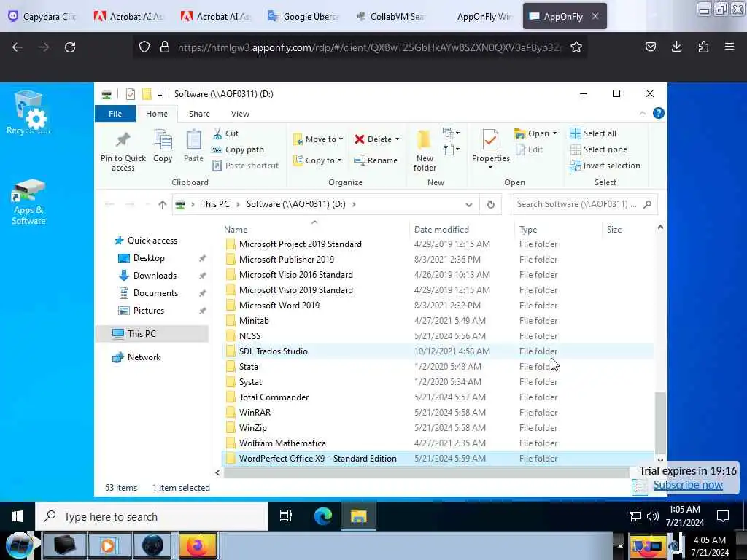The height and width of the screenshot is (560, 747).
Task: Click the Firefox reload page button
Action: [x=70, y=47]
